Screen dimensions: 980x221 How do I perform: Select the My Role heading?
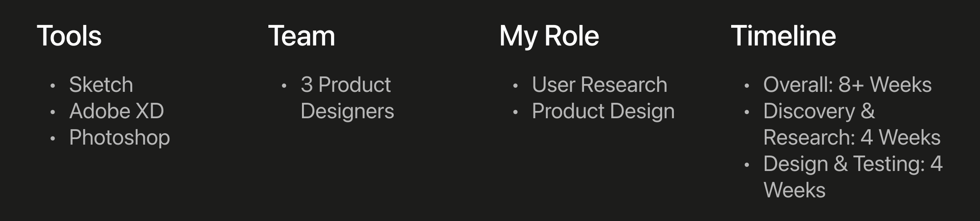549,36
